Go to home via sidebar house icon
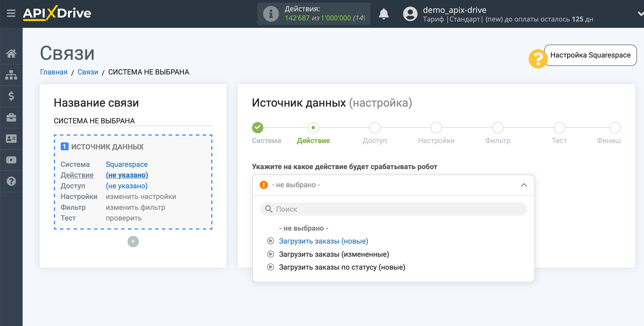The image size is (644, 326). (x=11, y=53)
